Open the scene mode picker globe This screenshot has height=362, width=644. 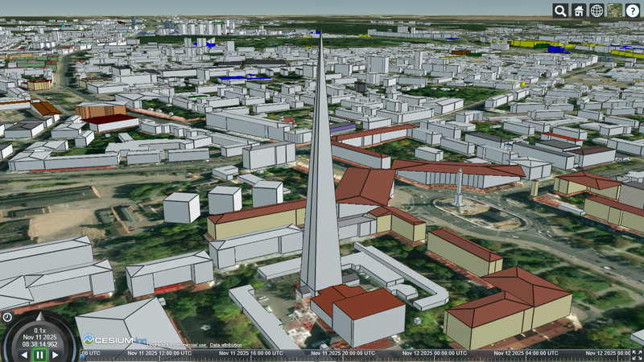(x=597, y=10)
